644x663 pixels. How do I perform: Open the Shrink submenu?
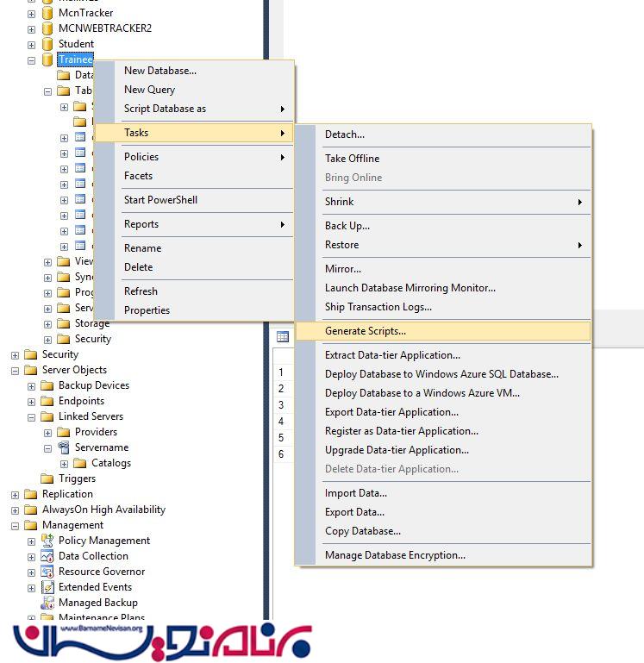pos(443,202)
